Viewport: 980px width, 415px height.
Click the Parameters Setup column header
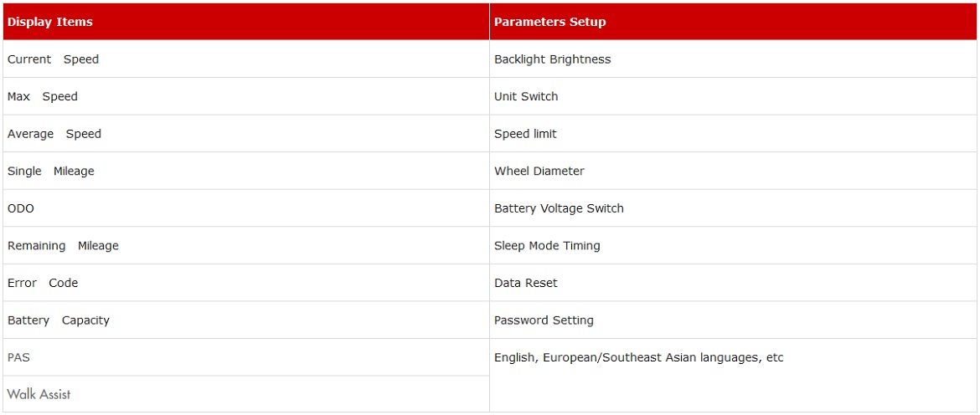pos(735,22)
